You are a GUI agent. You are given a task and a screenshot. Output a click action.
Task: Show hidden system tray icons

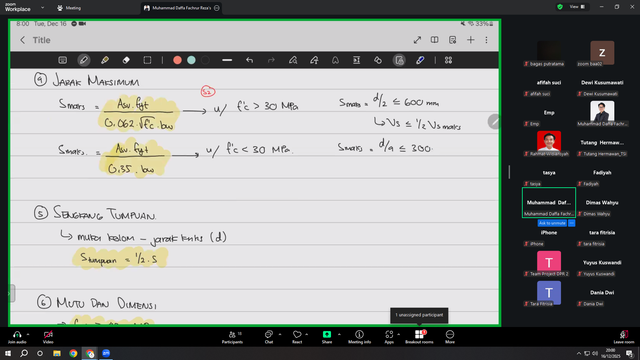pyautogui.click(x=578, y=353)
